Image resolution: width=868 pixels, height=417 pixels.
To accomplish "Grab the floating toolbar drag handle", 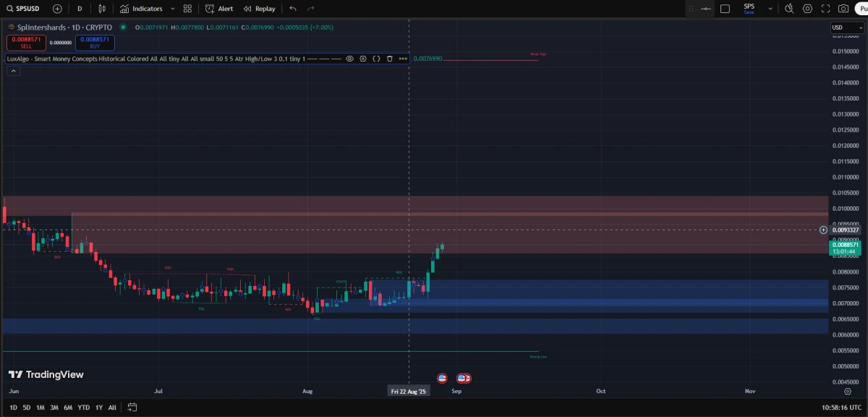I will click(x=690, y=9).
